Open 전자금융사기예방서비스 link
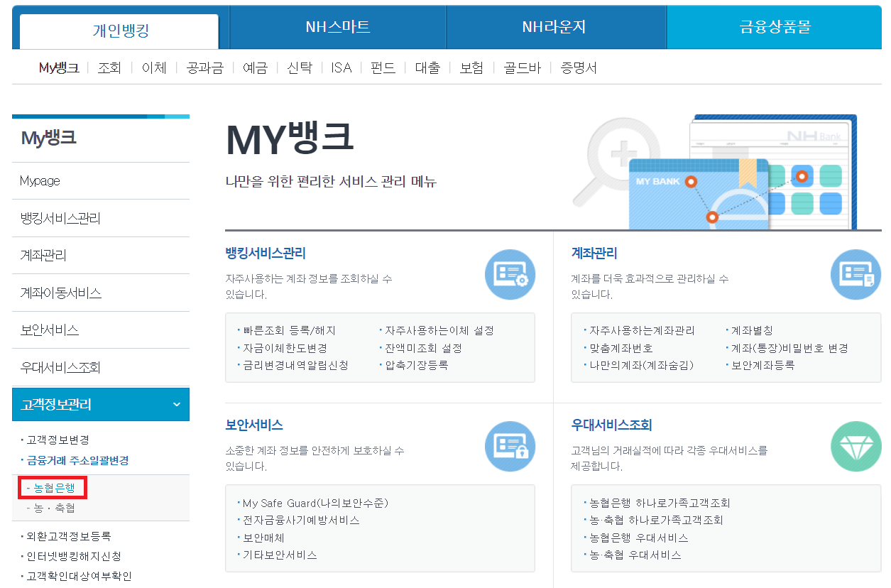The width and height of the screenshot is (891, 588). 301,520
